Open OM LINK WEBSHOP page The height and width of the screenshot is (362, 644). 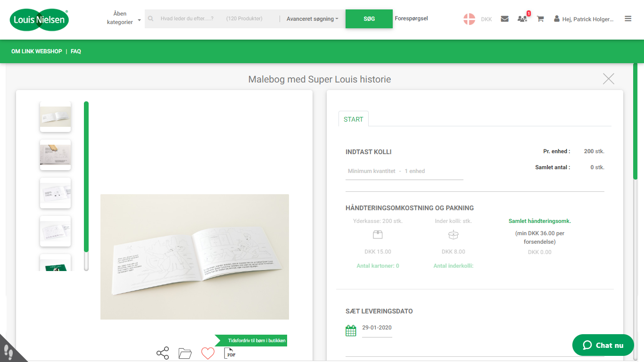pos(37,51)
